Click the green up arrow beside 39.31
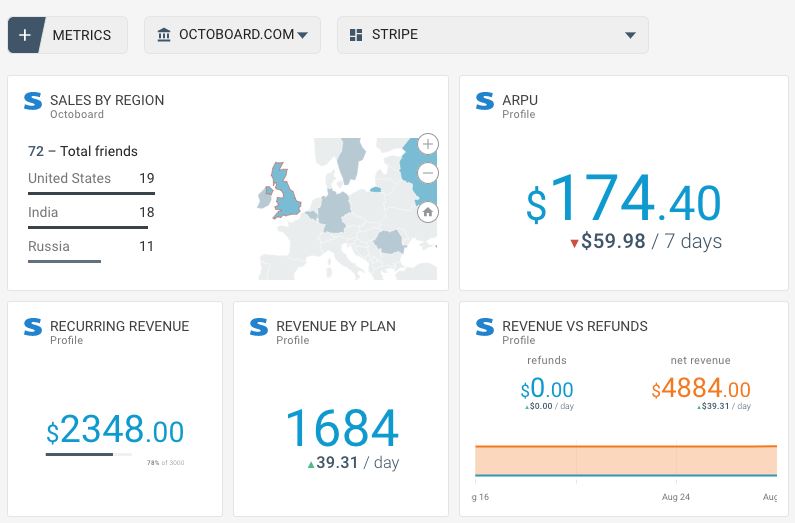The width and height of the screenshot is (795, 523). [x=311, y=464]
